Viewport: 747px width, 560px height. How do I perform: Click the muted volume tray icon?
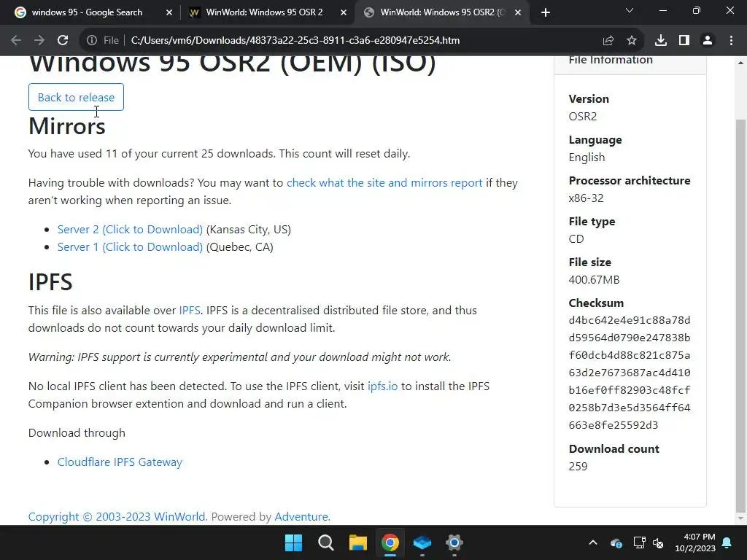[x=658, y=542]
